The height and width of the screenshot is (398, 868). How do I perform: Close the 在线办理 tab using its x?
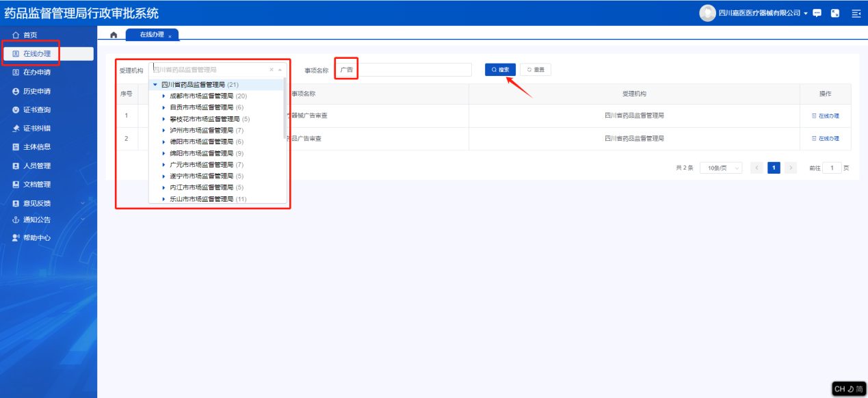coord(170,36)
